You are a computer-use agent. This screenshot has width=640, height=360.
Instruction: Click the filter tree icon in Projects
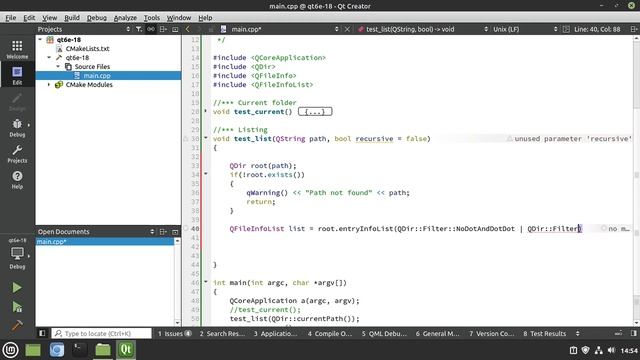tap(139, 29)
